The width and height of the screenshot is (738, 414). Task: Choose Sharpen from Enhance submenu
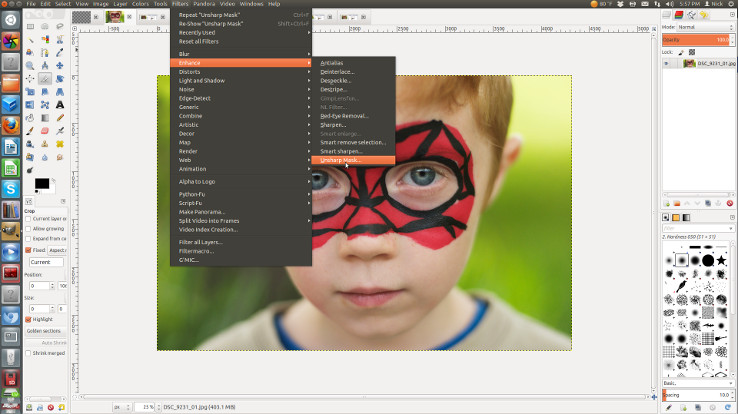click(353, 125)
